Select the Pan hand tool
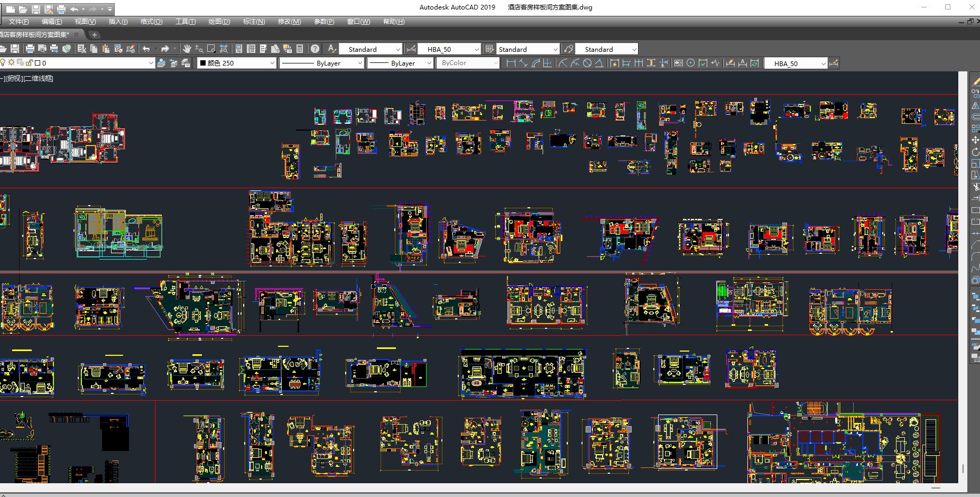 187,49
